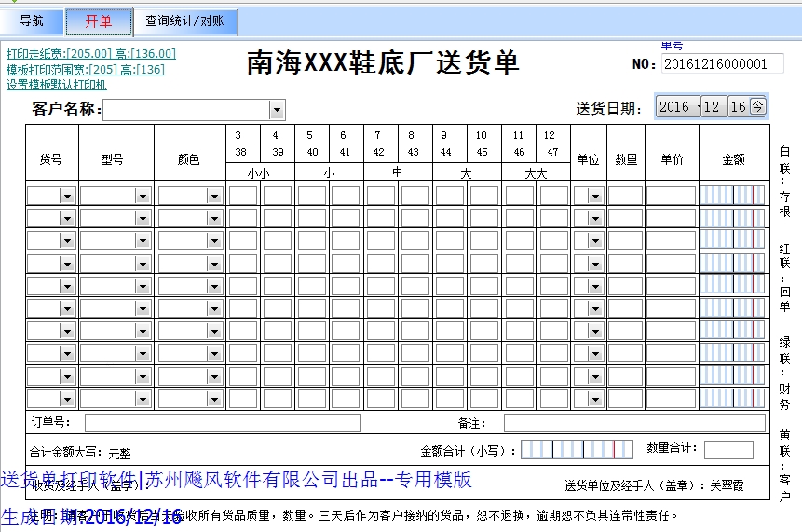Click the 订单号 input field
This screenshot has height=532, width=802.
coord(223,423)
